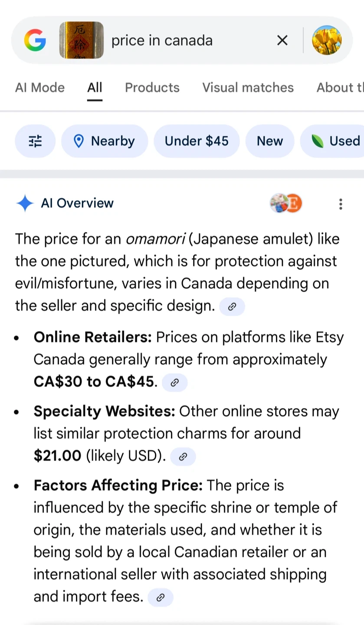Viewport: 364px width, 625px height.
Task: Tap the amulet image thumbnail in search bar
Action: pos(82,40)
